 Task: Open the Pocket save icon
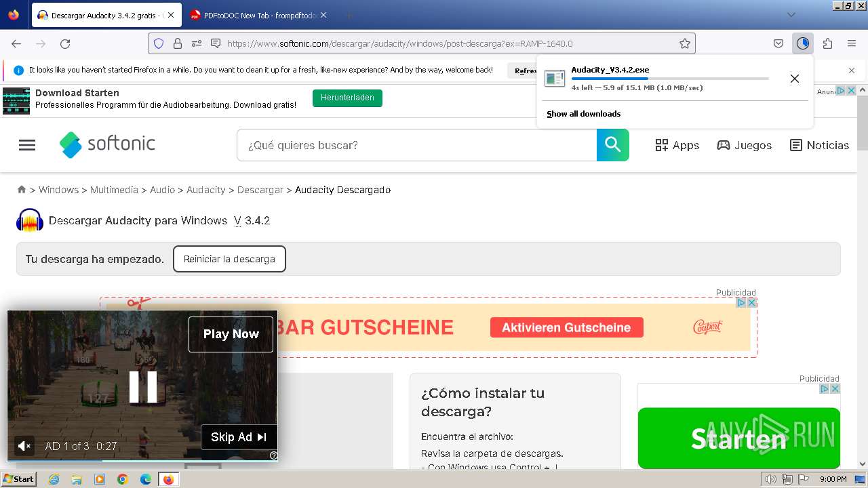click(x=778, y=43)
